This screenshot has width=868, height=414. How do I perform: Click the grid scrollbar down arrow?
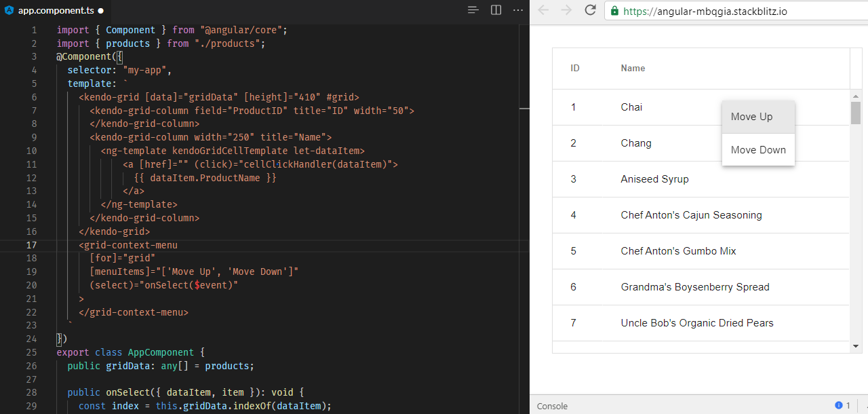point(855,346)
